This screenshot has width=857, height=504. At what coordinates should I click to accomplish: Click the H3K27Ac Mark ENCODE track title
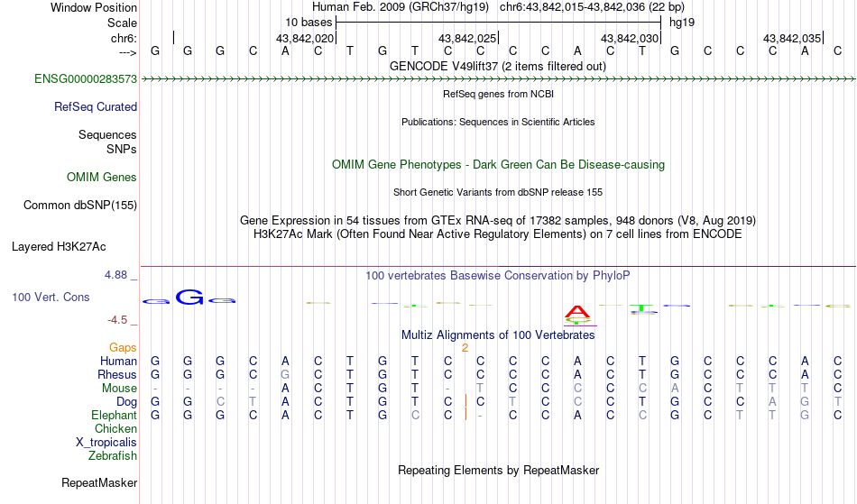[x=498, y=234]
